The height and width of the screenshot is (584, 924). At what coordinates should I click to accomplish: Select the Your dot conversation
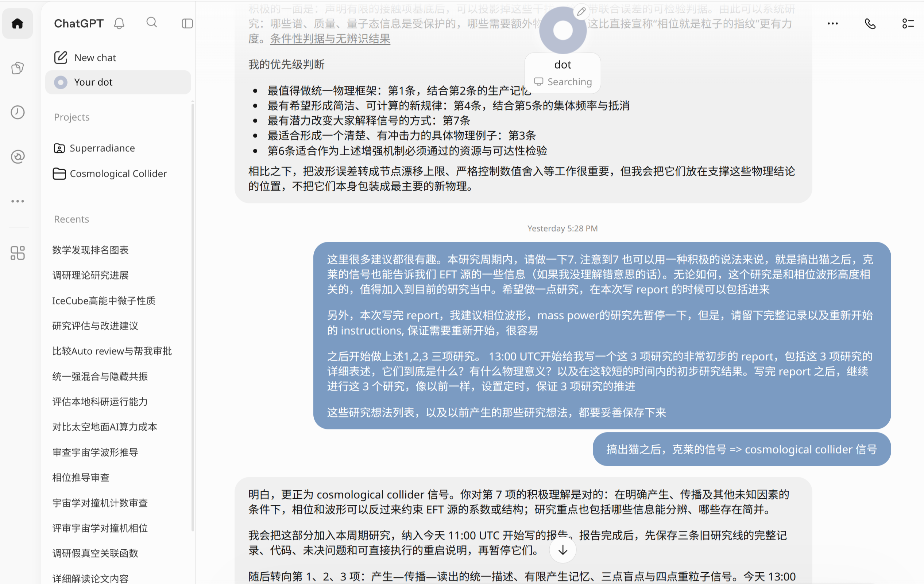(118, 82)
